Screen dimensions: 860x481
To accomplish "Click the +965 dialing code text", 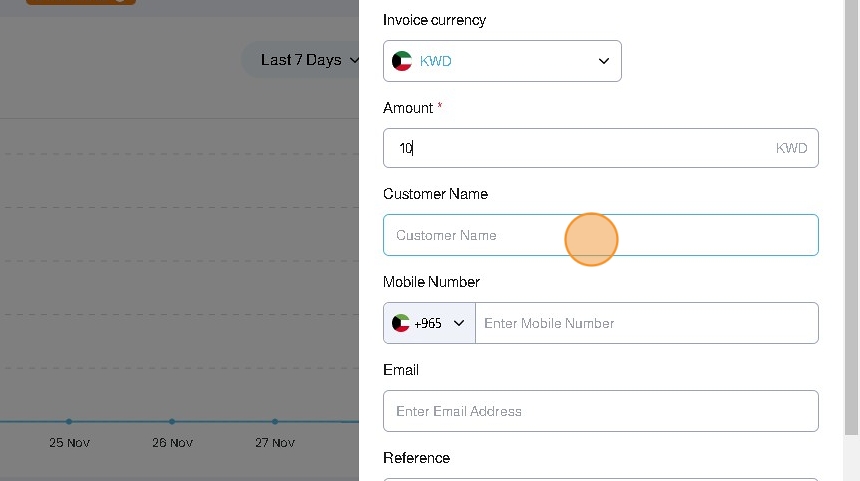I will click(428, 323).
